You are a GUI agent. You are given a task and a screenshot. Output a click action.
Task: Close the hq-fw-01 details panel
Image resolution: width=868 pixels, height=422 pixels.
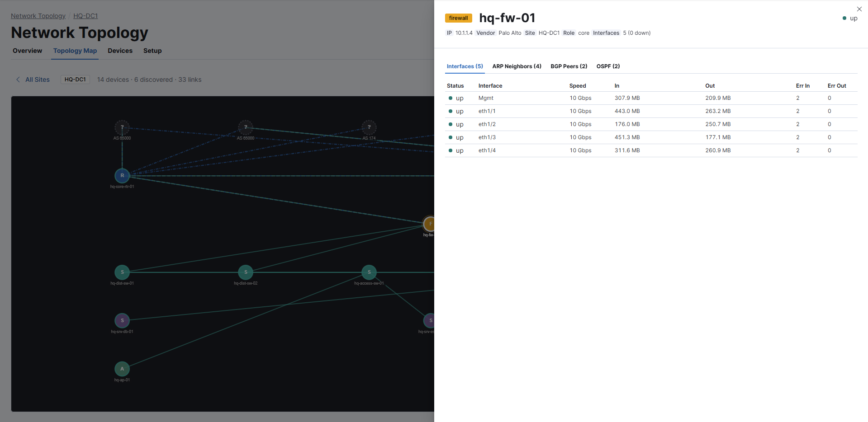pyautogui.click(x=859, y=9)
